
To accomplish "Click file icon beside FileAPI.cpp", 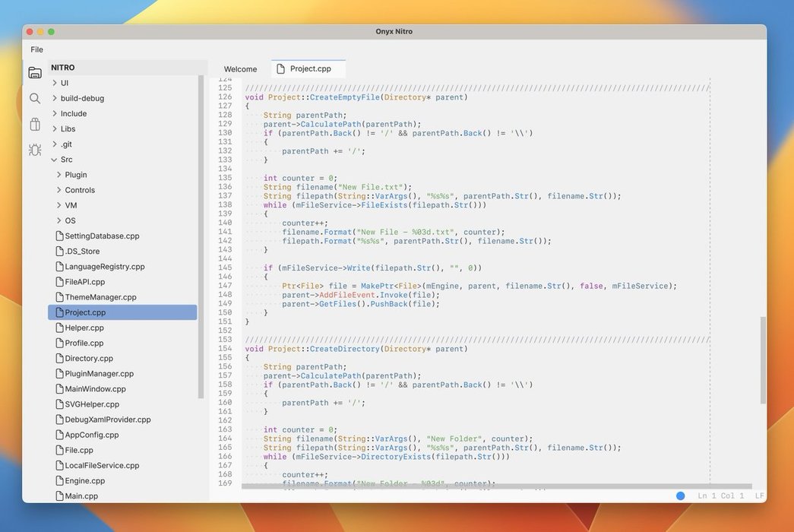I will coord(59,282).
